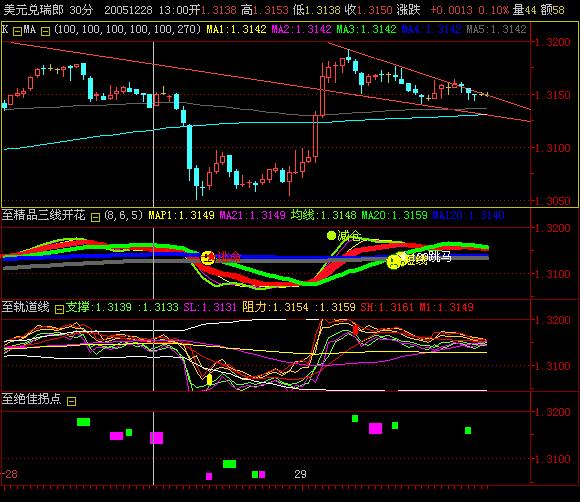
Task: Collapse the 至轨道线 indicator panel
Action: click(x=59, y=309)
